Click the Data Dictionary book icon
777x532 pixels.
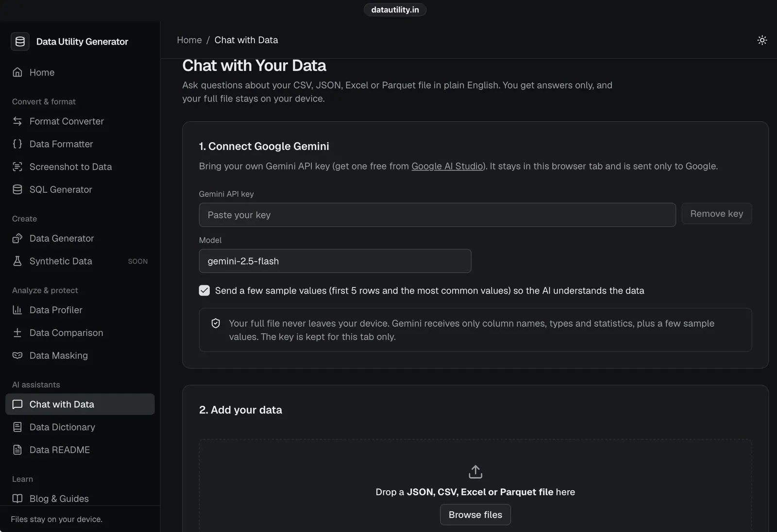point(17,427)
